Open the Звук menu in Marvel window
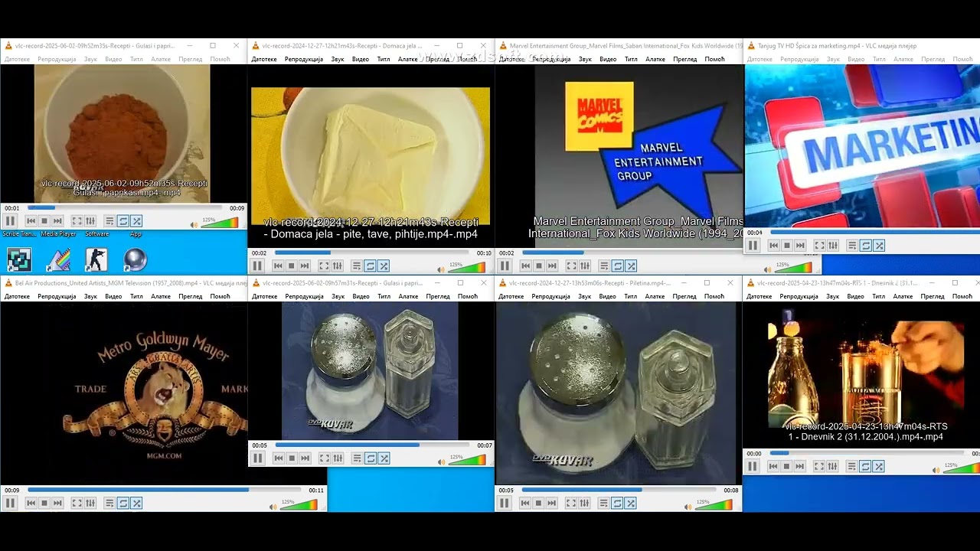Screen dimensions: 980x551 [585, 59]
